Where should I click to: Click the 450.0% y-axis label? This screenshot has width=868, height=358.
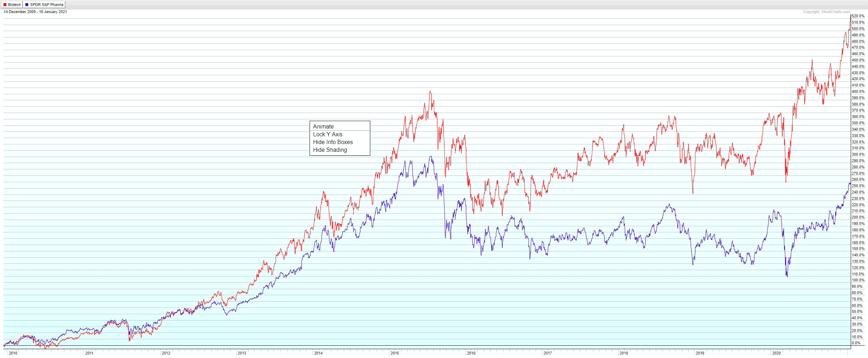[x=858, y=60]
